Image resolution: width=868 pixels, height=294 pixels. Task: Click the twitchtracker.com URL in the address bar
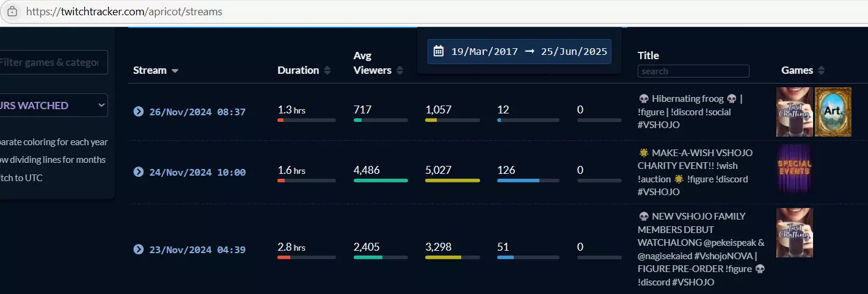[x=124, y=12]
